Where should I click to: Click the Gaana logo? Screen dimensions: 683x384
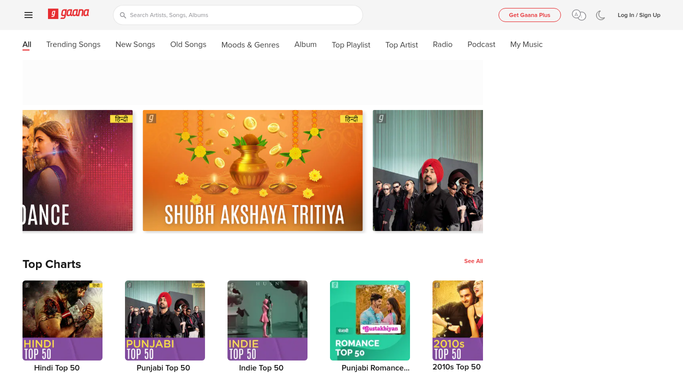coord(68,14)
